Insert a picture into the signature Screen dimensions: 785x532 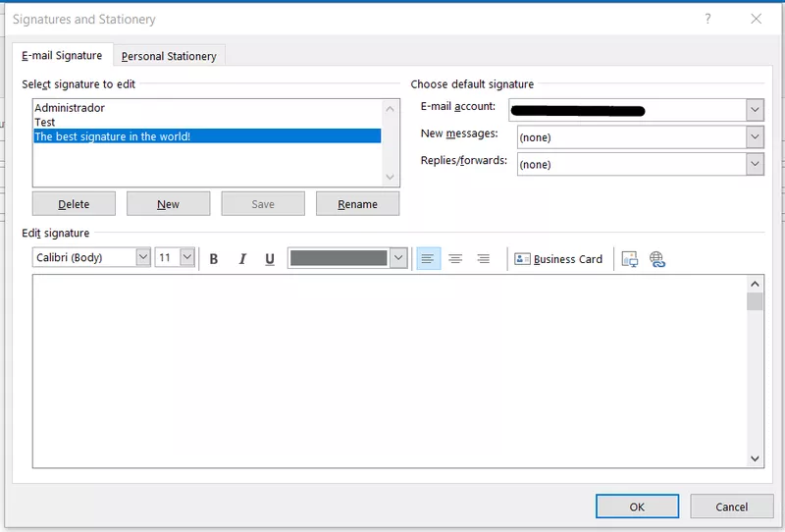(x=629, y=259)
